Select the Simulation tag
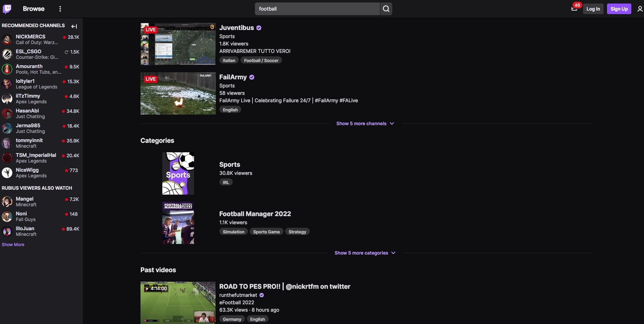Image resolution: width=644 pixels, height=324 pixels. tap(233, 232)
